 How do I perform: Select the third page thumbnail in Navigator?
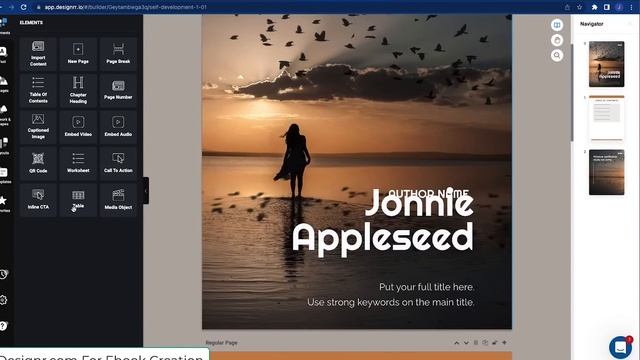tap(606, 172)
